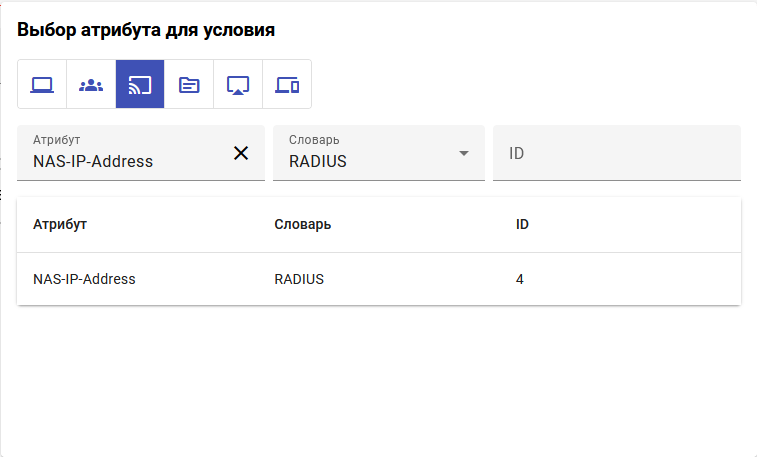Select the airplay screen category icon

pos(238,85)
